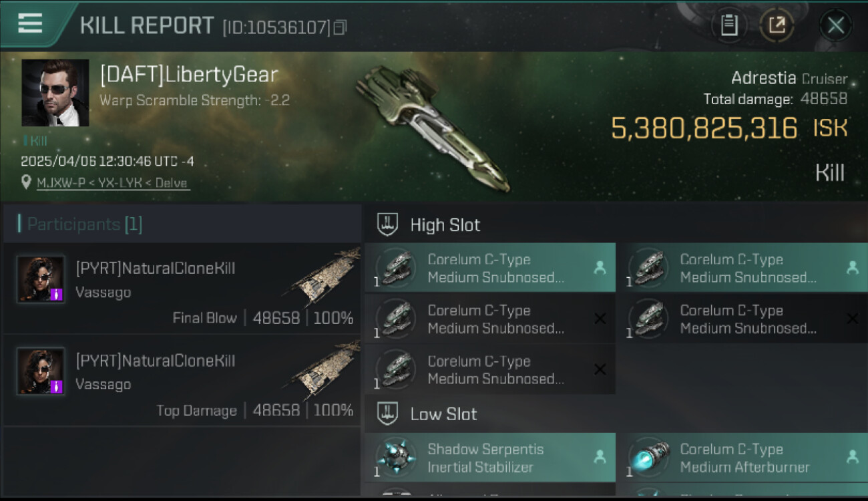Click the X mark on bottom Snubnosed module

tap(600, 369)
